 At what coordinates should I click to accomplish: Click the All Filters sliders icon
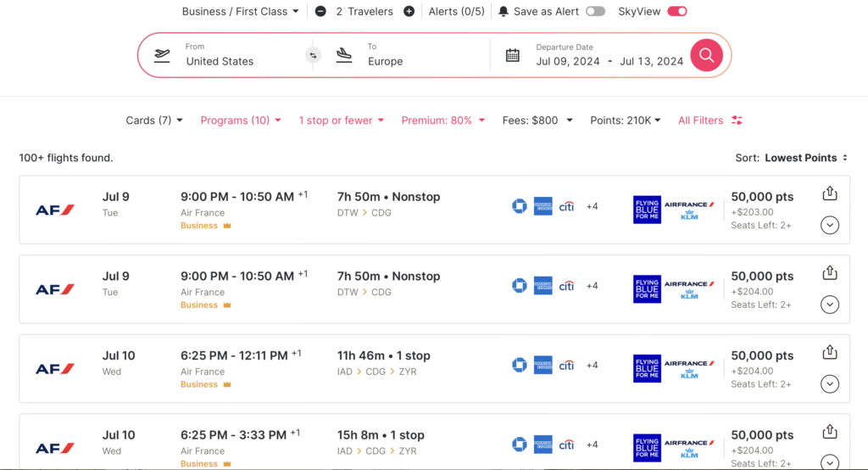pos(737,120)
